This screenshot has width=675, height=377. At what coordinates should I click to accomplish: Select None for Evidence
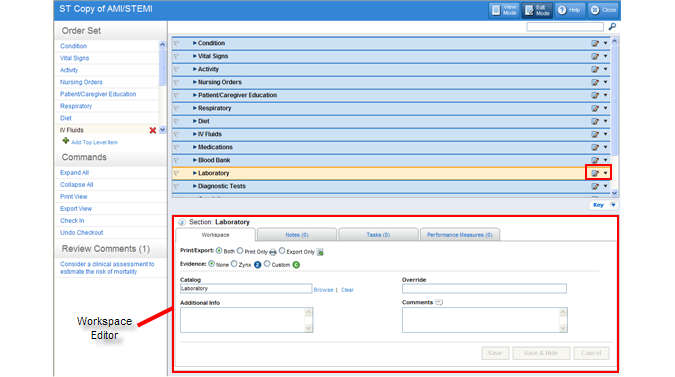click(x=211, y=264)
